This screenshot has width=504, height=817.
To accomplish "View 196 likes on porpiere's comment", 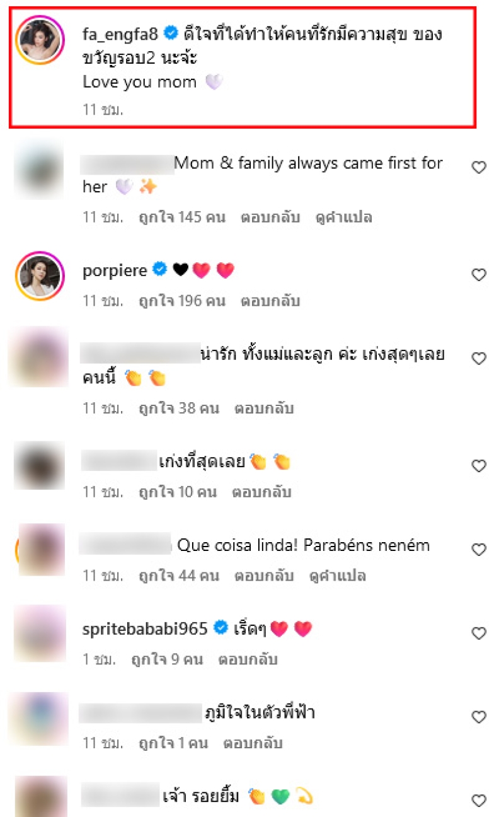I will (181, 301).
